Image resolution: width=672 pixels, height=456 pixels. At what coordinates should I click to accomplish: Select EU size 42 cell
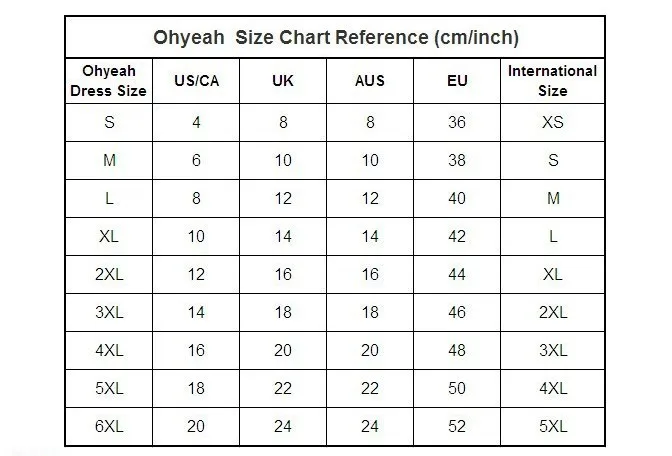point(457,237)
